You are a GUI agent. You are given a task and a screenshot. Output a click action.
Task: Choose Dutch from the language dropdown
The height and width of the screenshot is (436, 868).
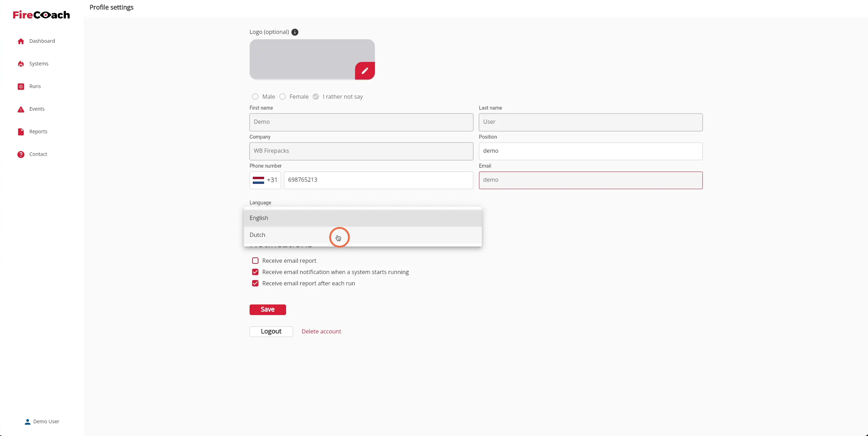[363, 235]
